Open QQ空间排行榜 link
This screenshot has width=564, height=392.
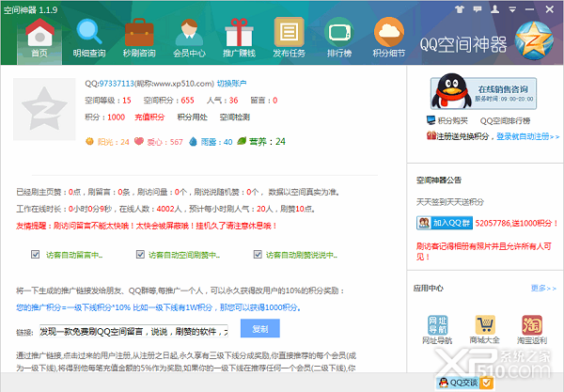[505, 121]
